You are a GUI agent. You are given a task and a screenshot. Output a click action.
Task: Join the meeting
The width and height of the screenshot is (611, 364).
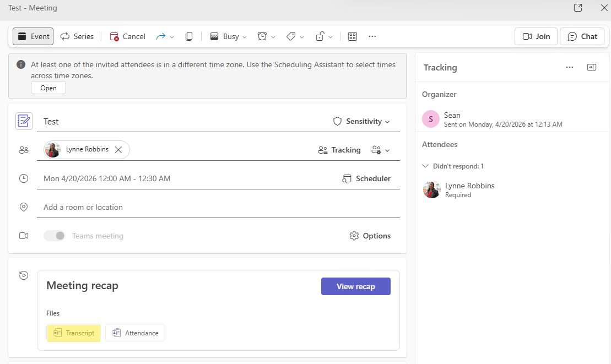[x=536, y=36]
